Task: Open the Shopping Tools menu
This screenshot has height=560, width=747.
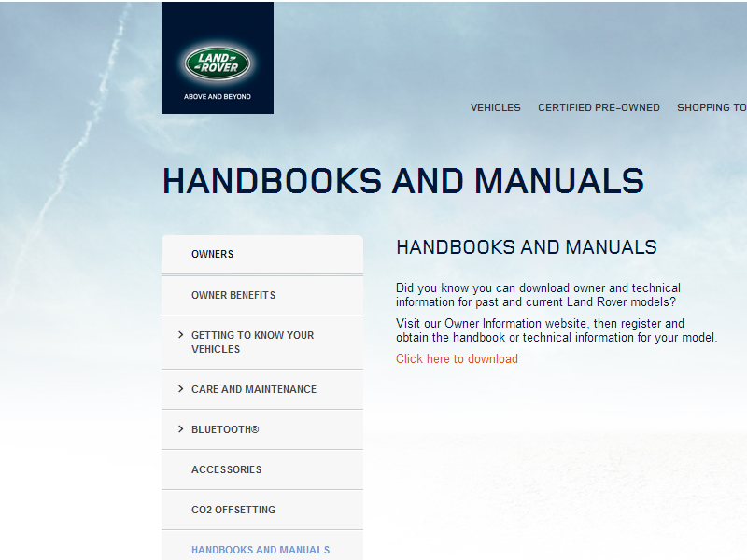Action: [712, 107]
